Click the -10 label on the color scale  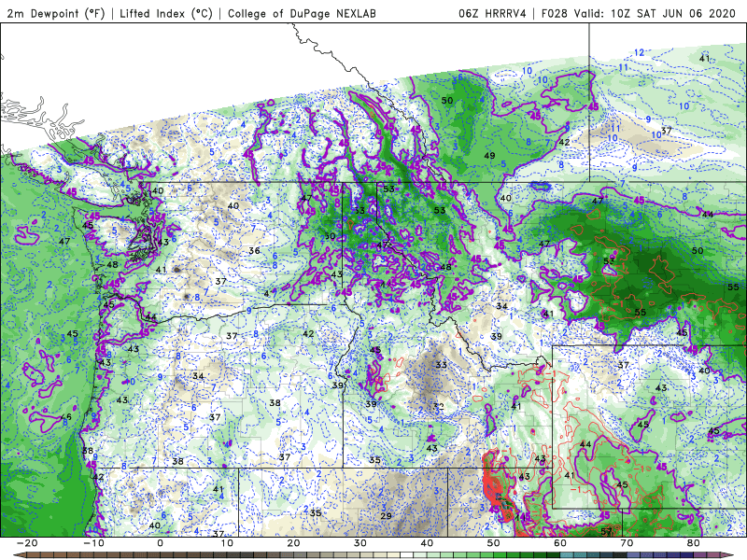pyautogui.click(x=93, y=543)
